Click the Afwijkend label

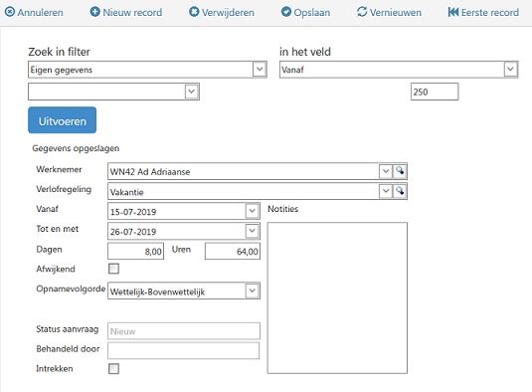point(56,270)
